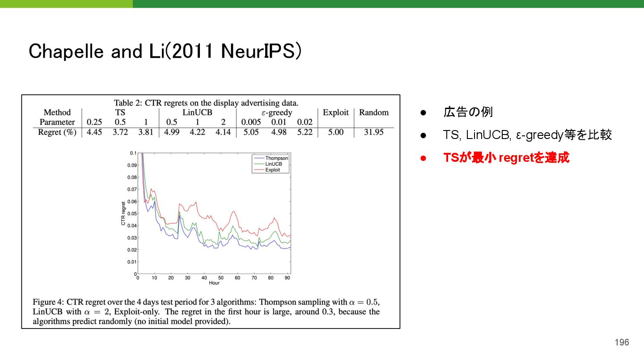Select the regret value 4.99
Screen dimensions: 644x362
pyautogui.click(x=172, y=132)
